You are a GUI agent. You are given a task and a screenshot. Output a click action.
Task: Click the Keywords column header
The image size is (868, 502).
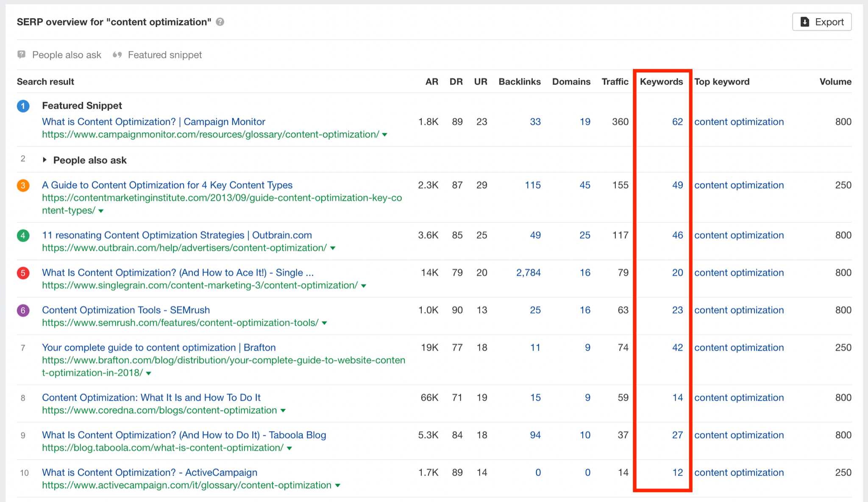click(x=661, y=82)
